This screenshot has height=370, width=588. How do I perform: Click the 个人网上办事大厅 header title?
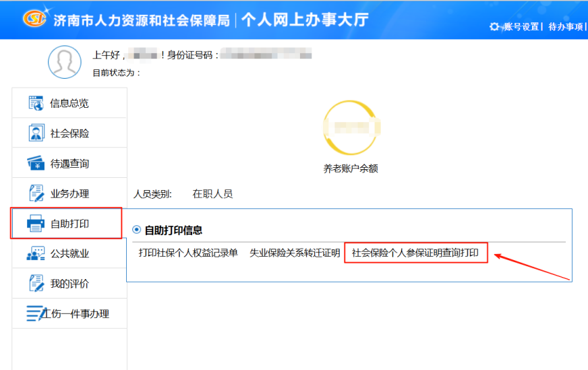click(x=305, y=20)
